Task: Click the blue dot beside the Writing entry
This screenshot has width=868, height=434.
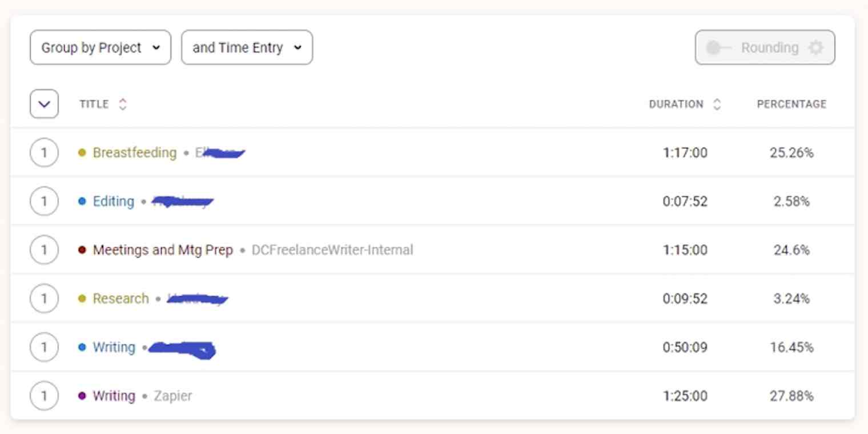Action: pyautogui.click(x=83, y=347)
